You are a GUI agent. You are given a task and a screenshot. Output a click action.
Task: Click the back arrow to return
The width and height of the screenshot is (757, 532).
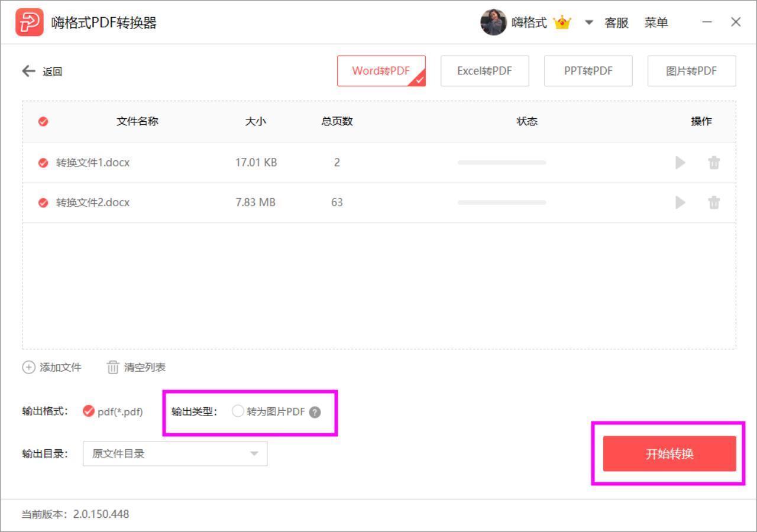tap(28, 70)
